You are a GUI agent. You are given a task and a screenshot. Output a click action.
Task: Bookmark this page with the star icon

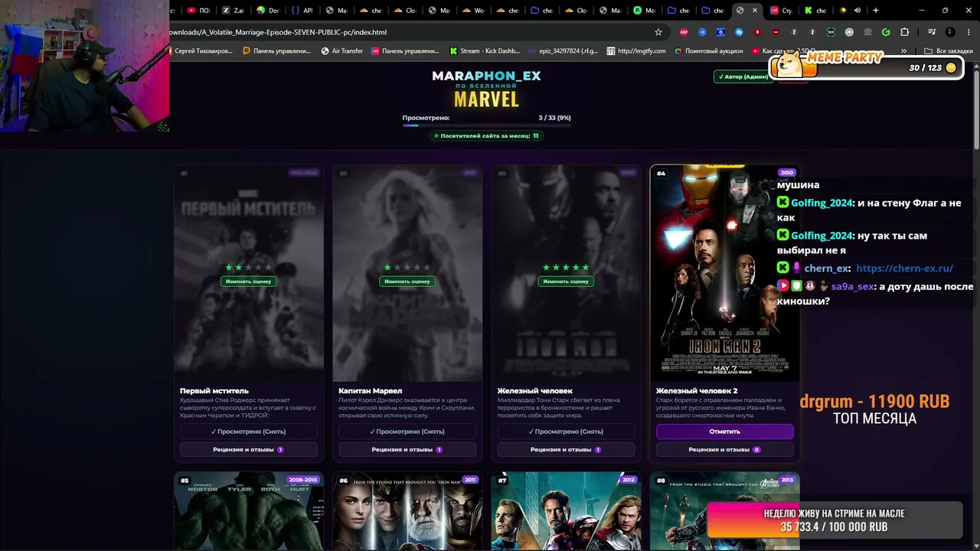coord(658,32)
